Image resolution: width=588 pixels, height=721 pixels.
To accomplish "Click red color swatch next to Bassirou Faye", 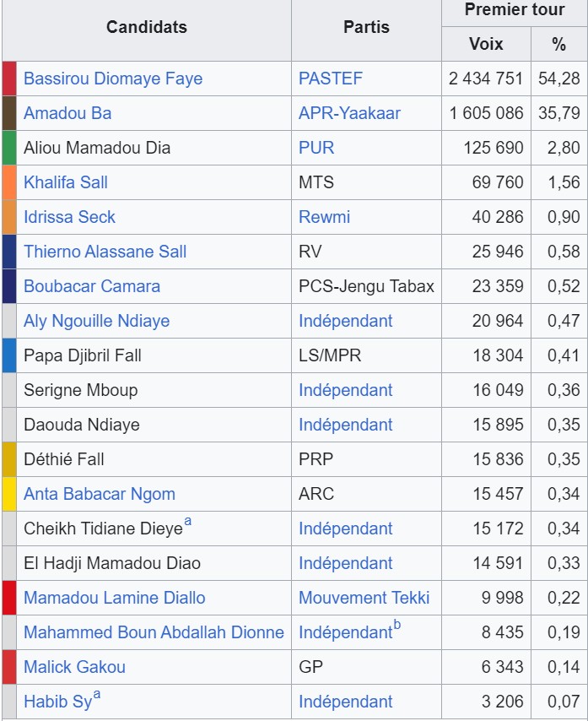I will point(9,79).
